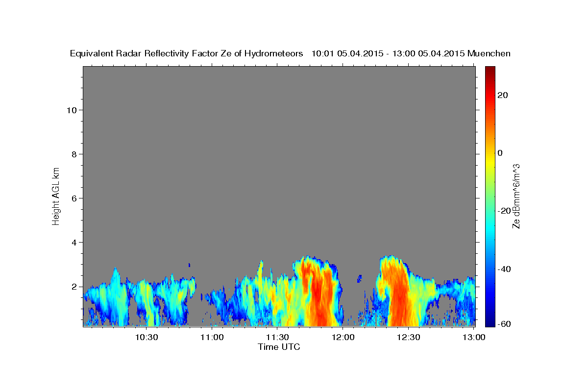Click the 11:30 time tick label
The image size is (588, 392).
pos(277,337)
